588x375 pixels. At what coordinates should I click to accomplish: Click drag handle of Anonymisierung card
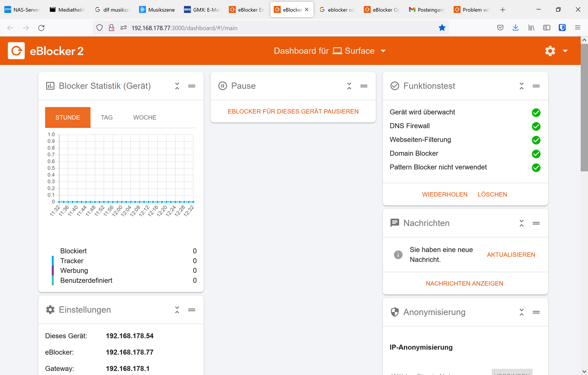coord(536,312)
